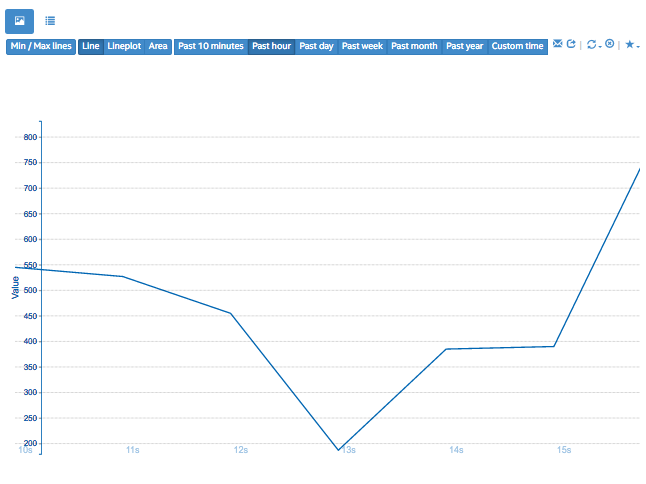Viewport: 646px width, 484px height.
Task: Open the Custom time picker
Action: tap(518, 46)
